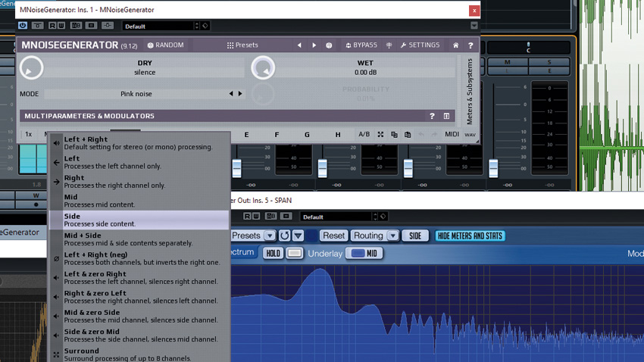Click the 1x oversampling button

click(28, 134)
